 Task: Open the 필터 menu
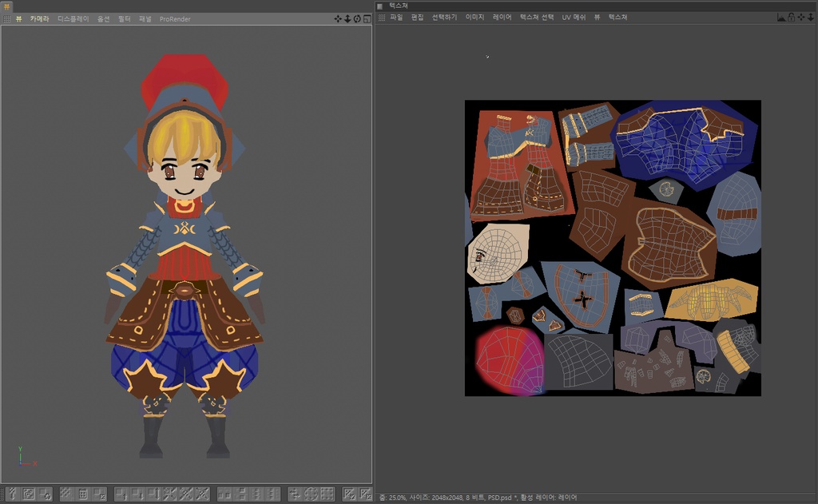[124, 19]
